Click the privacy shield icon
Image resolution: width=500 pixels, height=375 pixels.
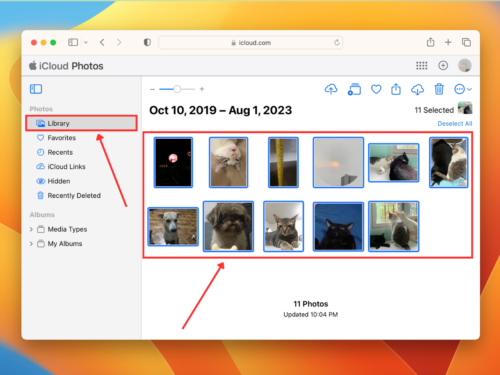tap(147, 42)
